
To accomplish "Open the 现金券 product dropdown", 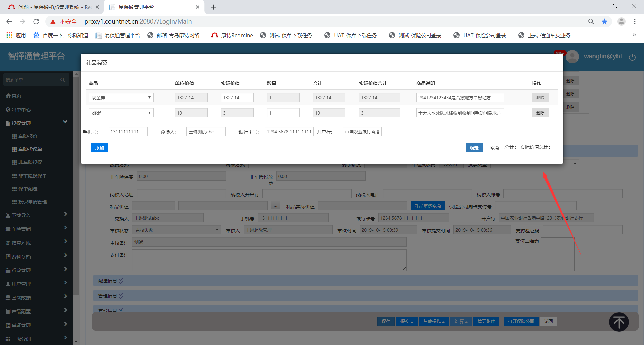I will coord(121,98).
